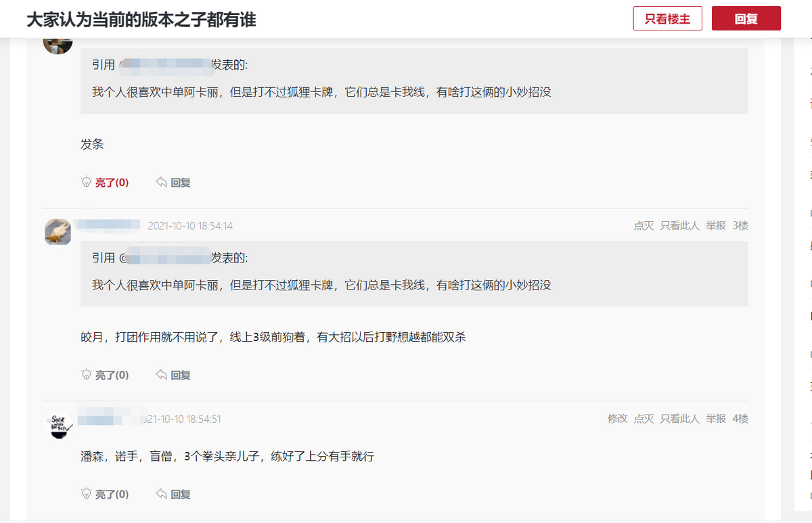Screen dimensions: 812x523
Task: Click 点灭 on the 3楼 comment
Action: click(644, 225)
